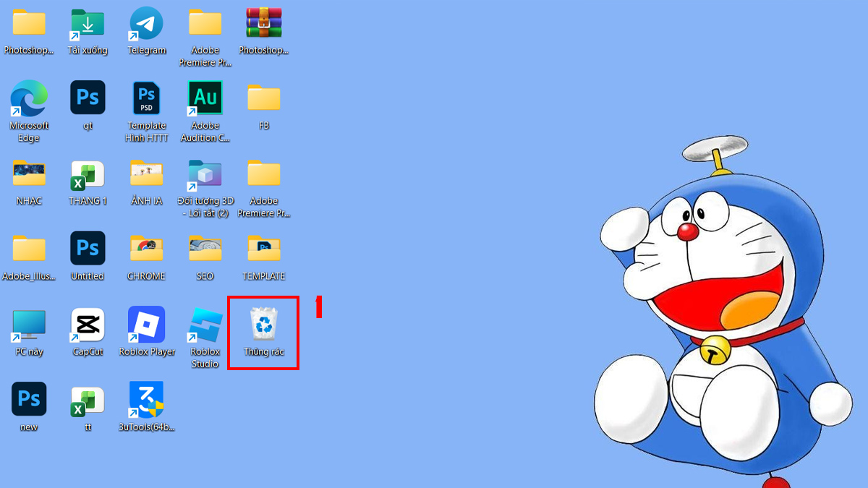The height and width of the screenshot is (488, 868).
Task: Select Template Hình HTTT PSD file
Action: [x=146, y=98]
